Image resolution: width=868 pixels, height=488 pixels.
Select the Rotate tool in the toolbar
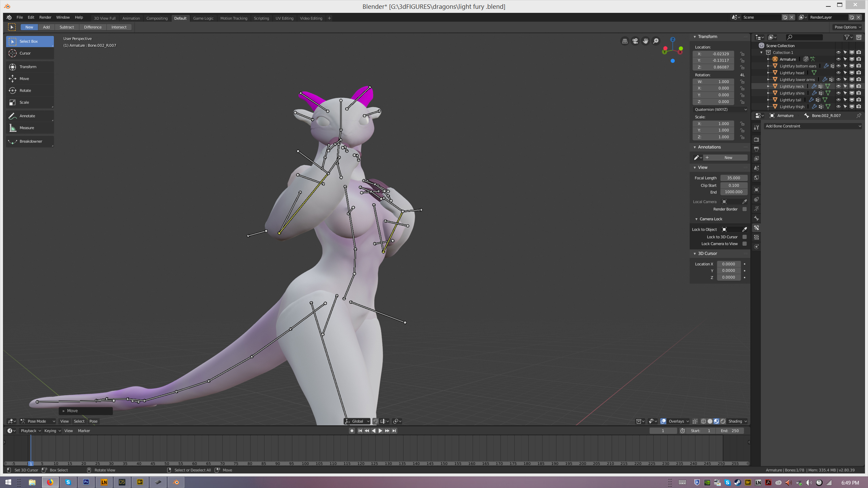(x=25, y=90)
